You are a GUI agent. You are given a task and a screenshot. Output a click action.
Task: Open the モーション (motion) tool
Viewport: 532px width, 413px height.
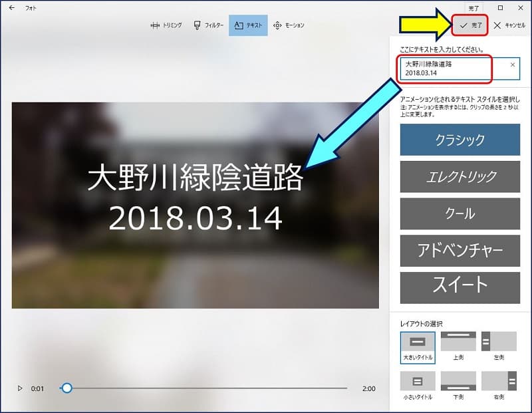[289, 25]
